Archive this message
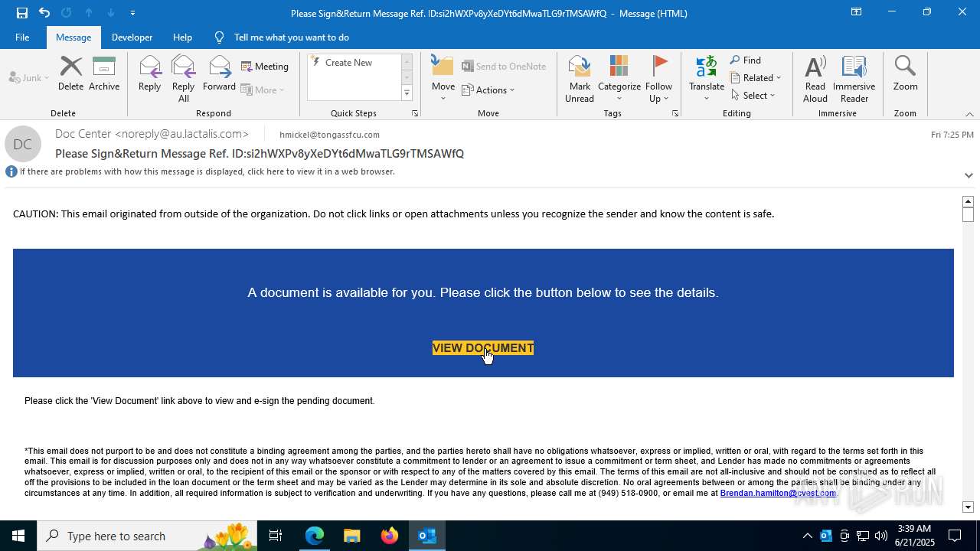 click(x=104, y=74)
